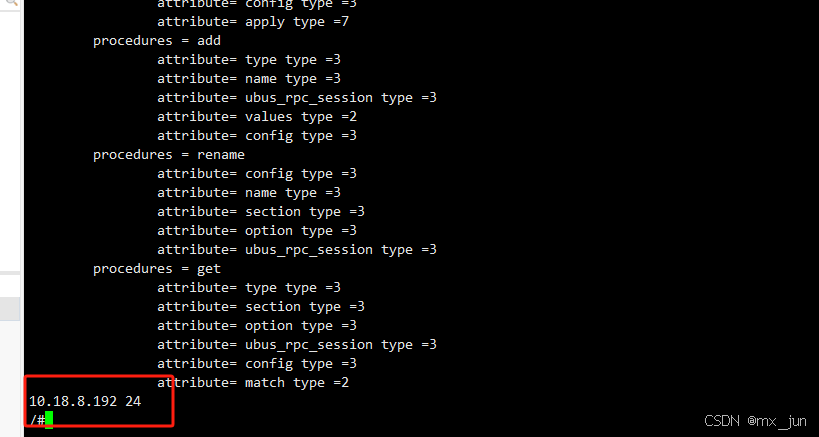Screen dimensions: 819x437
Task: Click 'attribute= name type =3' under add
Action: 249,79
